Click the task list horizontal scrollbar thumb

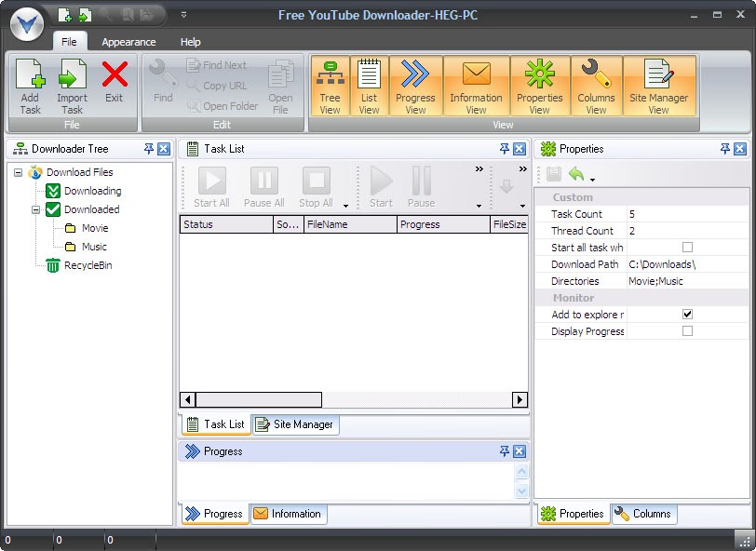click(x=259, y=399)
